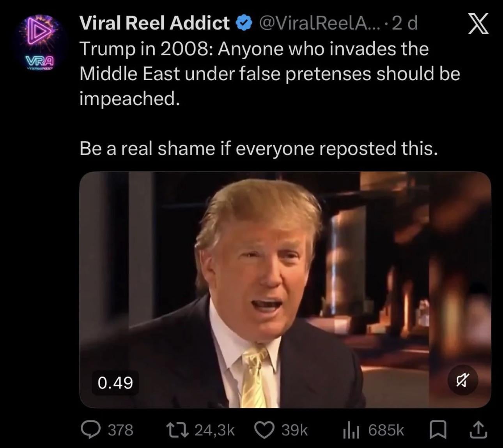
Task: Click the 39k likes count
Action: [x=295, y=430]
